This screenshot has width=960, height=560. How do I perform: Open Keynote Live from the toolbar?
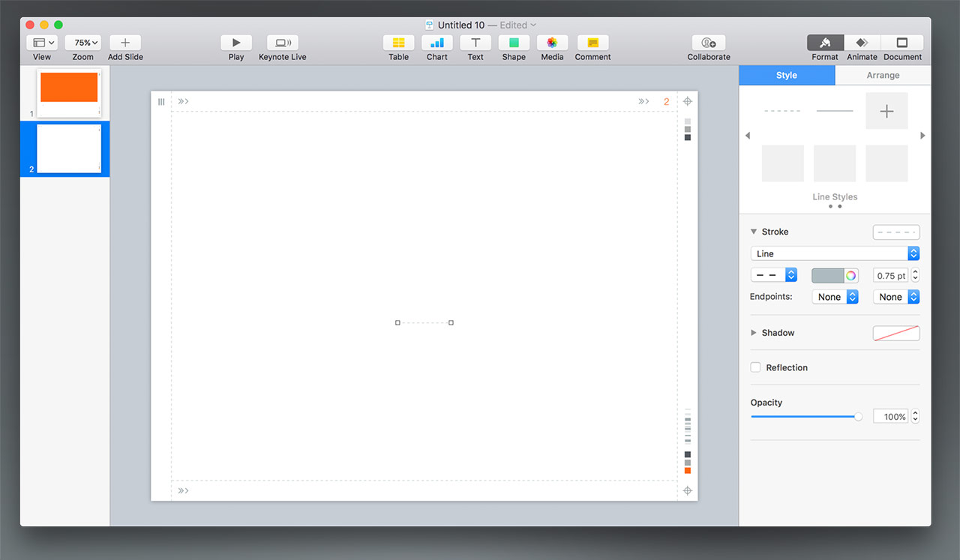pyautogui.click(x=282, y=43)
